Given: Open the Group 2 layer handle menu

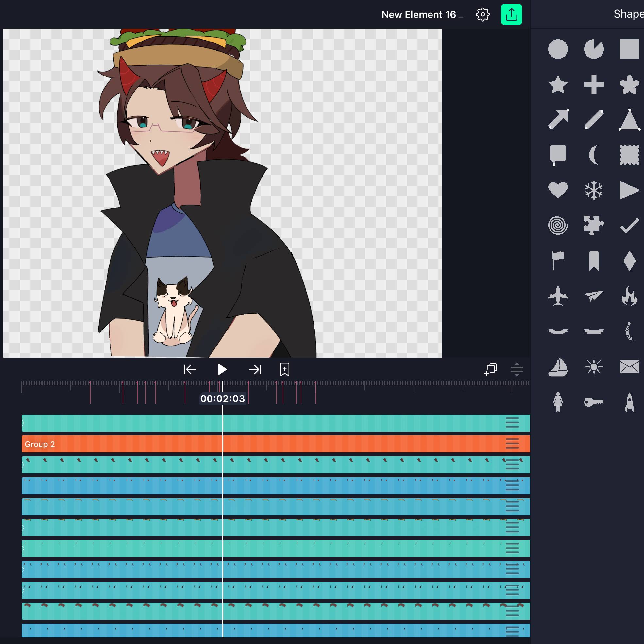Looking at the screenshot, I should click(512, 444).
